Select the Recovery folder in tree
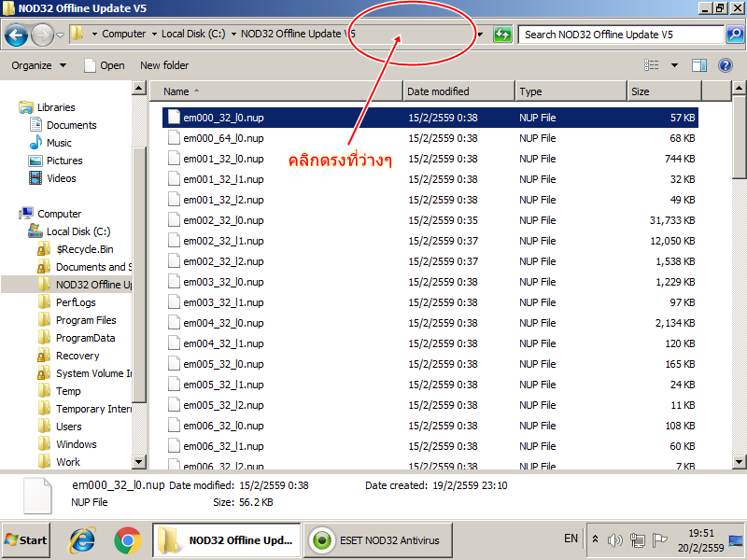747x560 pixels. (78, 356)
